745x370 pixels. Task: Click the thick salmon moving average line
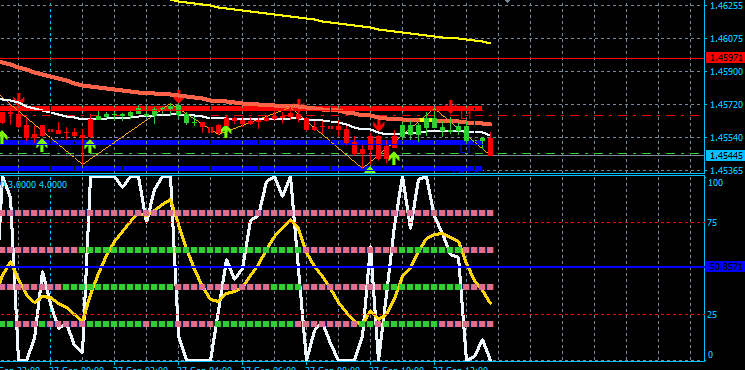[x=238, y=101]
